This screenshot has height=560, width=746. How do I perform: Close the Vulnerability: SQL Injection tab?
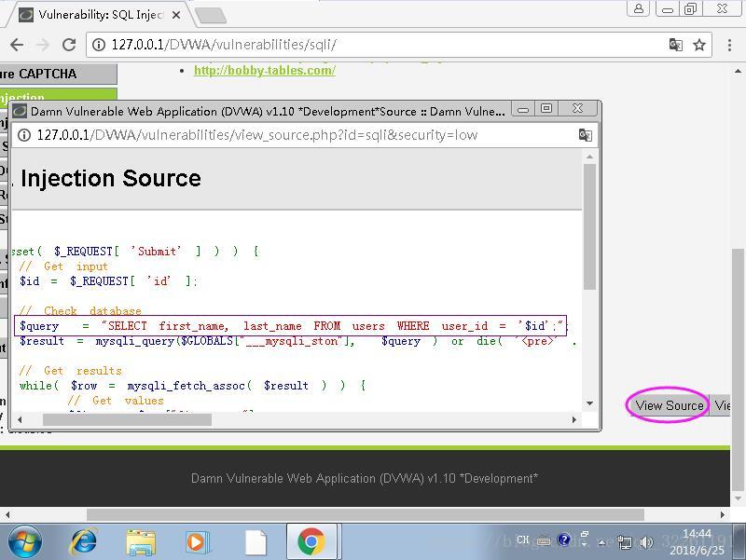176,15
